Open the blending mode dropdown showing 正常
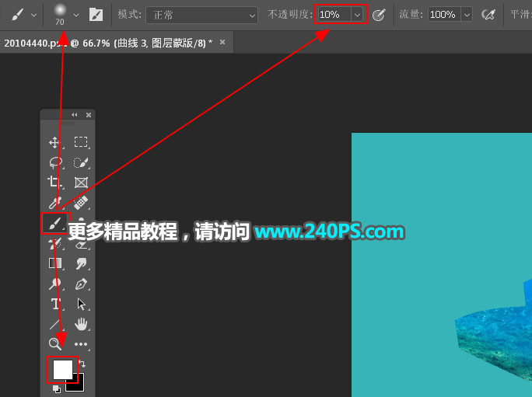 (x=202, y=16)
